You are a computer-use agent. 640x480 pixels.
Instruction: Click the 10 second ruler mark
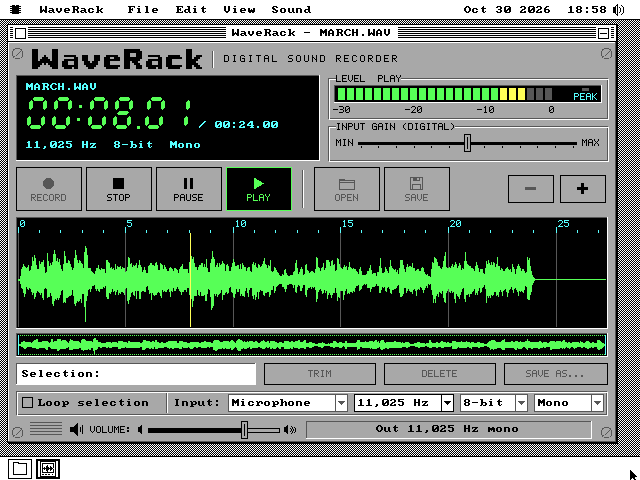[240, 224]
